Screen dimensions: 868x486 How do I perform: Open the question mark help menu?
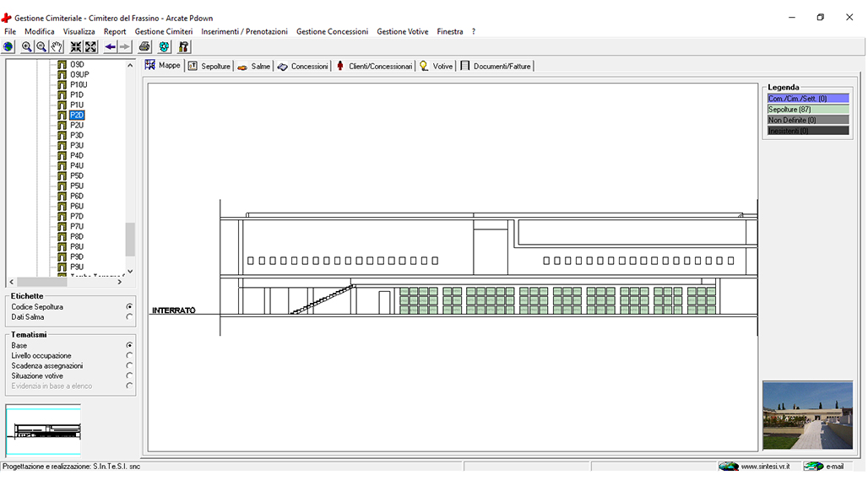tap(474, 31)
